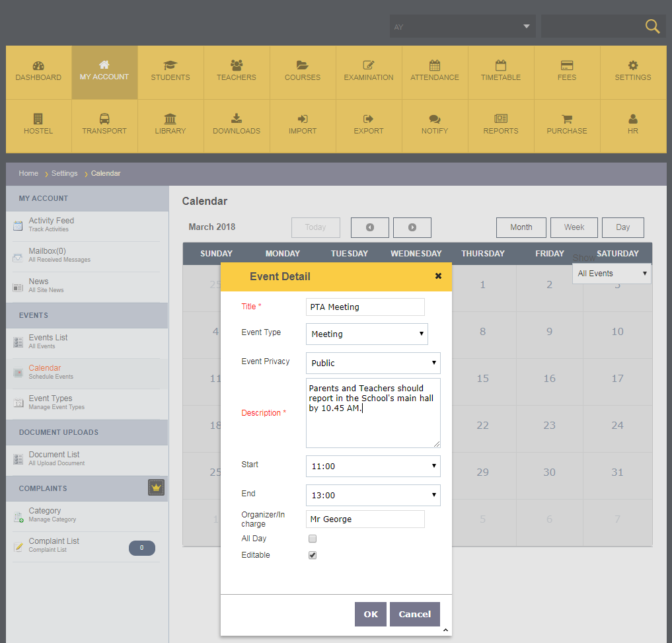Click the crown icon beside Complaints
Screen dimensions: 672x643
156,486
